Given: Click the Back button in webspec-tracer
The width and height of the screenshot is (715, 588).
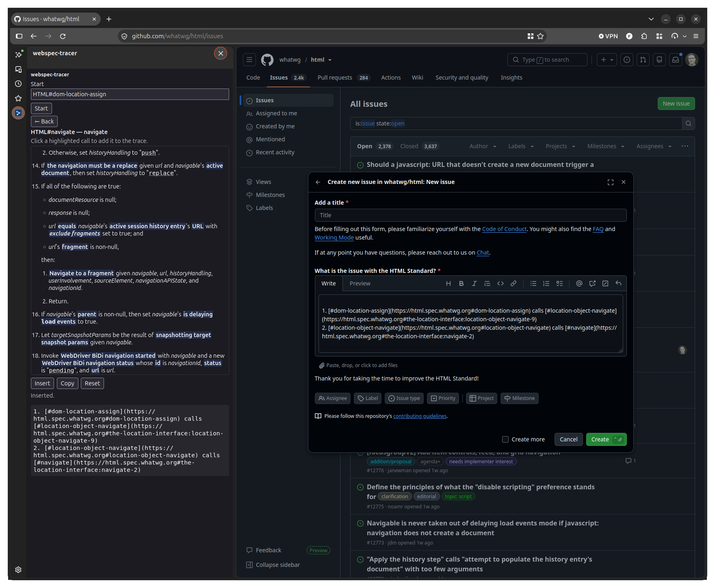Looking at the screenshot, I should click(44, 121).
